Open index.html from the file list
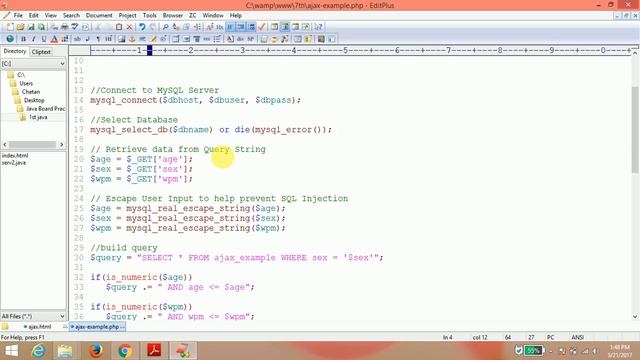Viewport: 640px width, 360px height. 15,156
